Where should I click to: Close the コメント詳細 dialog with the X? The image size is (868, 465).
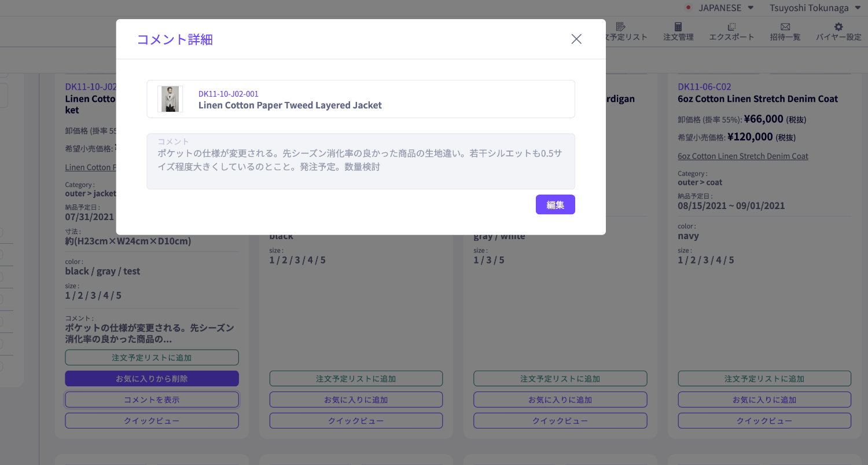tap(576, 39)
